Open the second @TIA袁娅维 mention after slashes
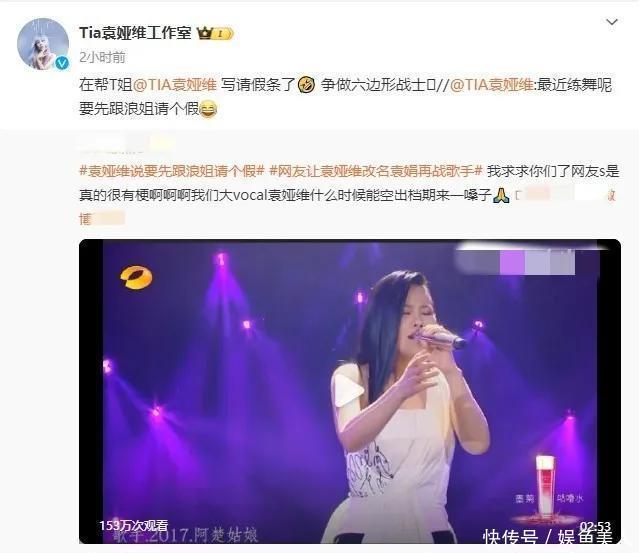This screenshot has height=553, width=639. tap(491, 85)
